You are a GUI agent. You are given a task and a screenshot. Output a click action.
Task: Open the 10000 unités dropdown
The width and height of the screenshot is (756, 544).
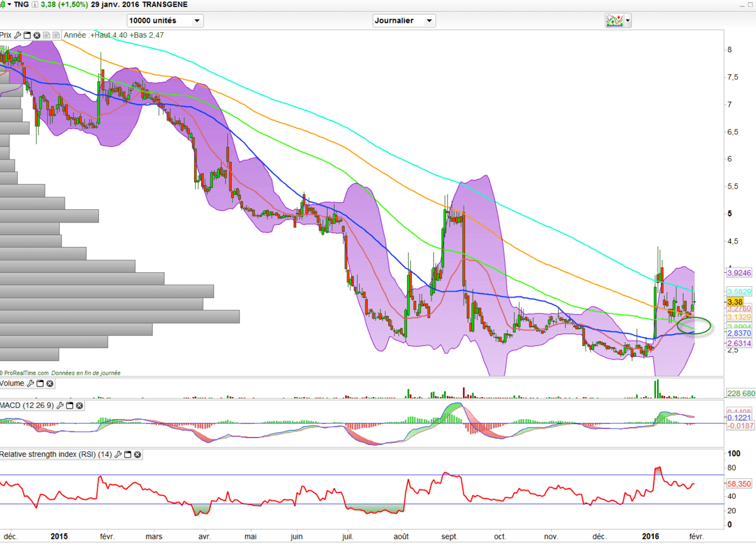(165, 21)
